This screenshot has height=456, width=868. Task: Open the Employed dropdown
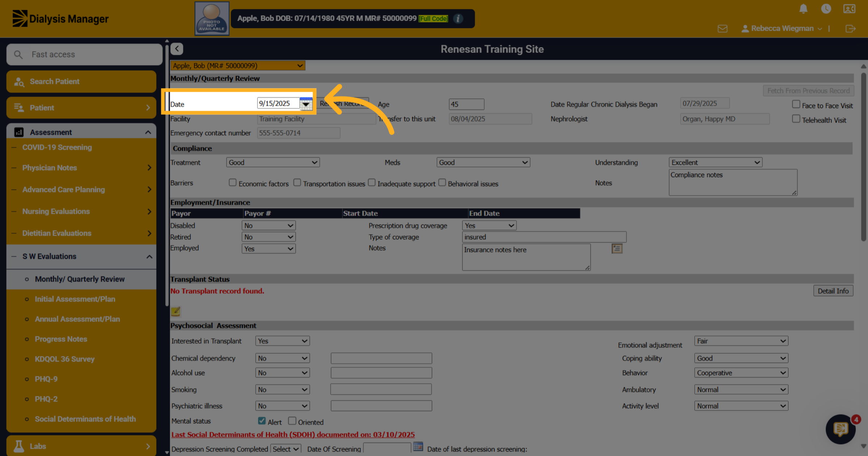(x=269, y=249)
